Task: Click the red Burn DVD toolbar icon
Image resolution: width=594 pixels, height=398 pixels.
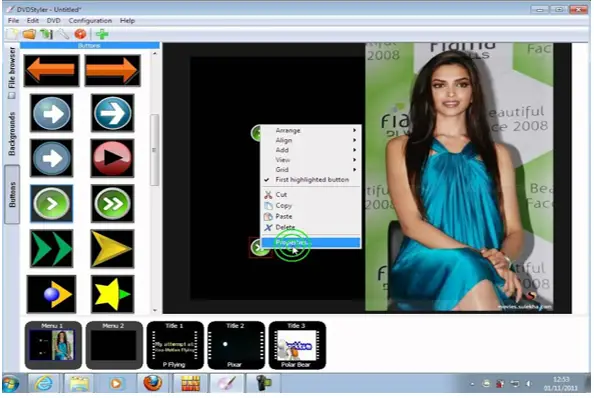Action: click(80, 34)
